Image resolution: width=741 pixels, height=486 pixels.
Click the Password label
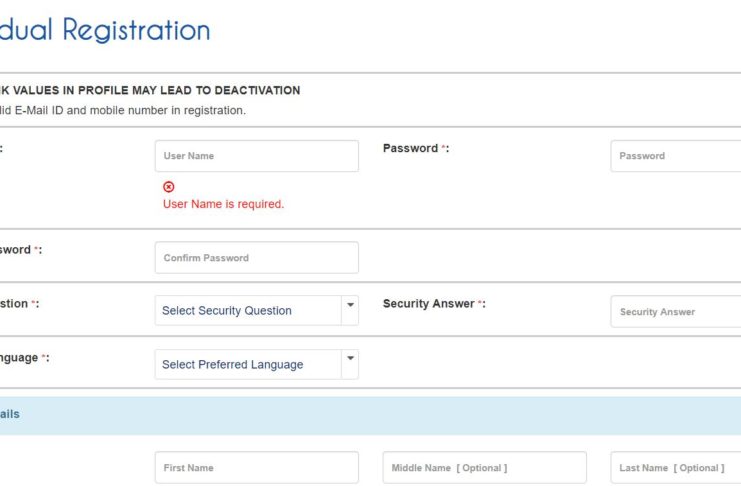411,148
